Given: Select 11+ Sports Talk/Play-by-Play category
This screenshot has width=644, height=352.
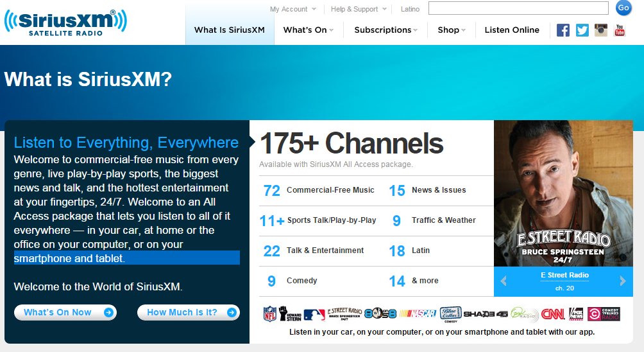Looking at the screenshot, I should (x=318, y=221).
